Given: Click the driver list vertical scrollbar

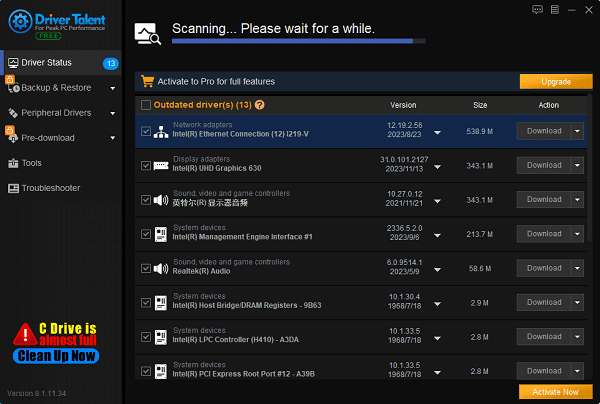Looking at the screenshot, I should (x=590, y=168).
